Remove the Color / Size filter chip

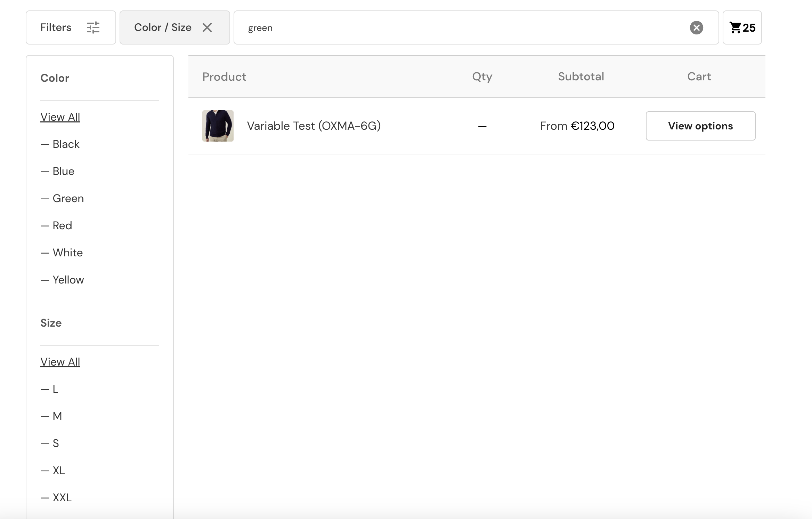[208, 27]
